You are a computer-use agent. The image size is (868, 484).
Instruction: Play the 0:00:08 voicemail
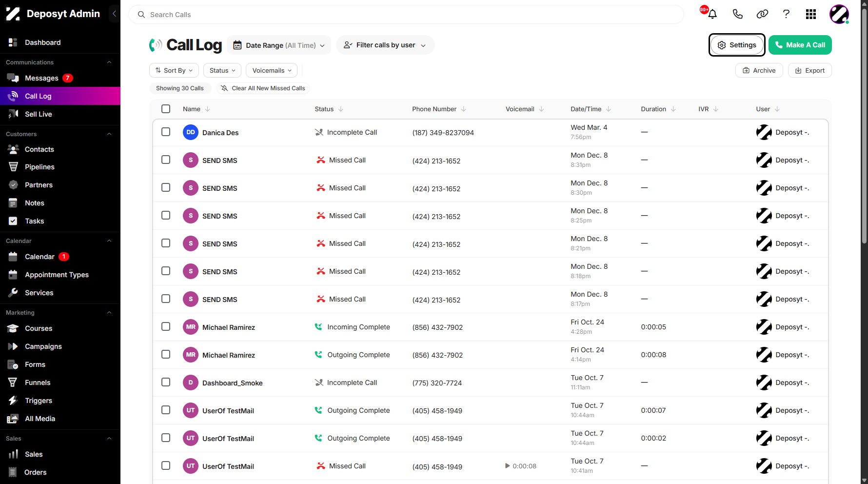[507, 466]
